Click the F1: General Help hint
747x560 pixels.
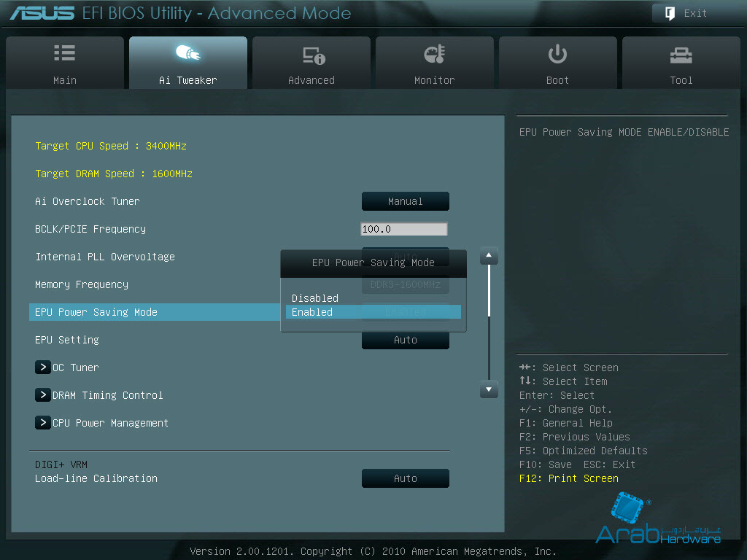[565, 423]
